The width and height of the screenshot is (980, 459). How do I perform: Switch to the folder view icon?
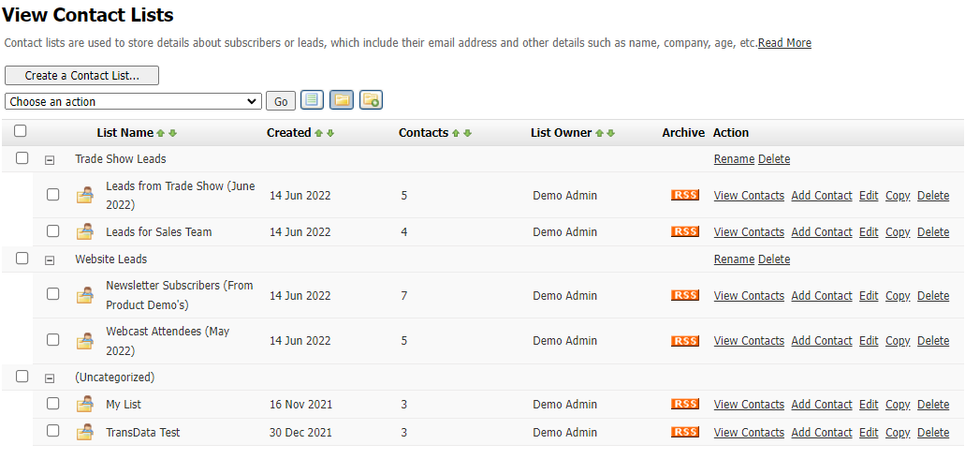tap(342, 100)
